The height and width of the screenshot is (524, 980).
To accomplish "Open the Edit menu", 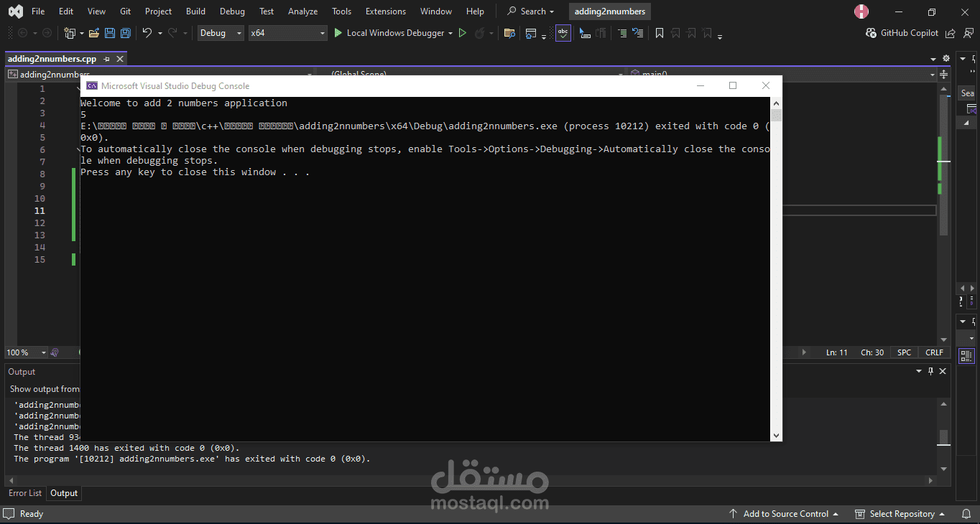I will (66, 11).
